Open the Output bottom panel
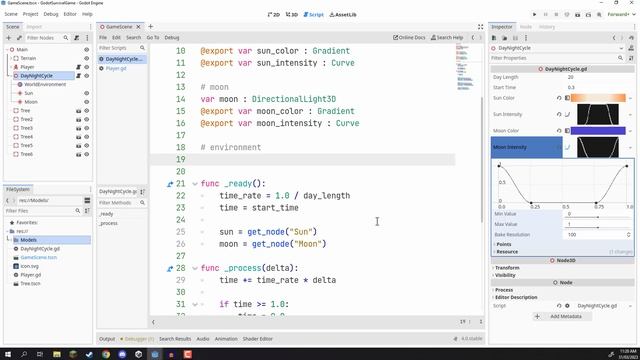 click(x=107, y=339)
